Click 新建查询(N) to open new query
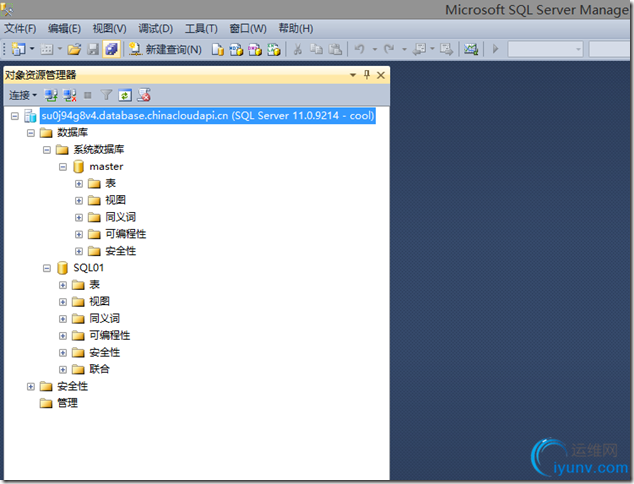The image size is (634, 484). click(x=165, y=49)
